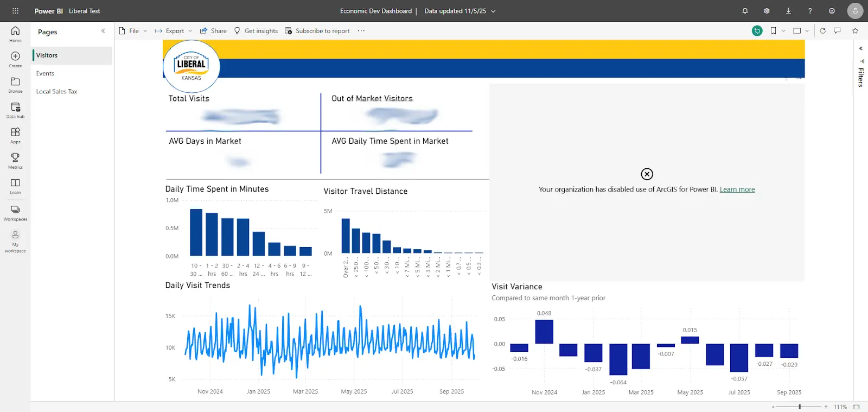Open the more options ellipsis in the toolbar
Viewport: 868px width, 412px height.
point(361,31)
